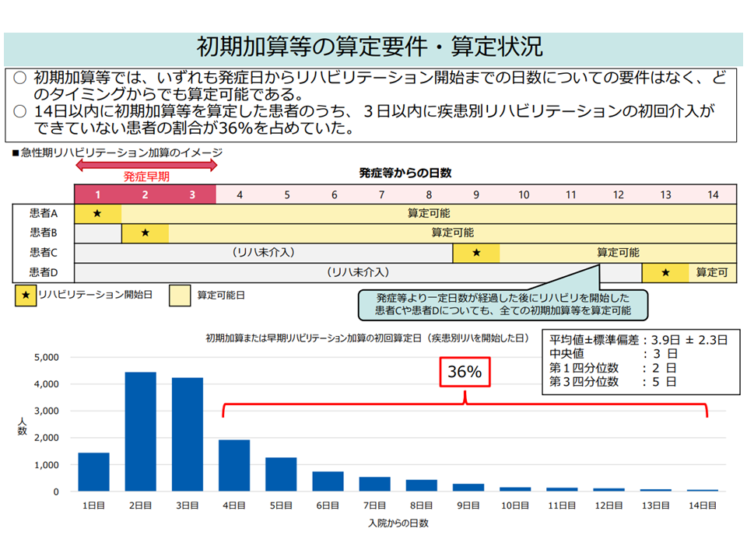Image resolution: width=747 pixels, height=560 pixels.
Task: Click the slide title 初期加算等の算定要件・算定状況
Action: click(370, 47)
